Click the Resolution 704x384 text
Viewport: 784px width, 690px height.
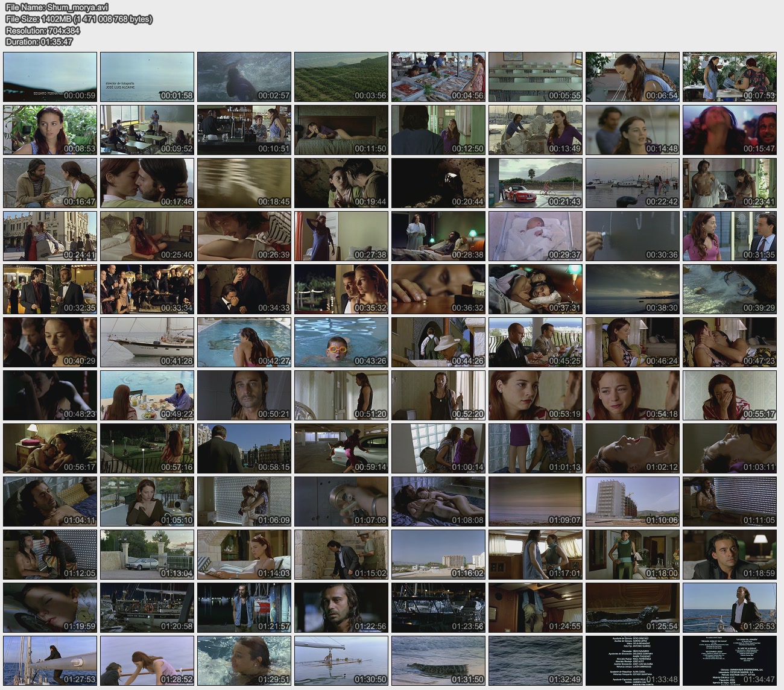43,31
